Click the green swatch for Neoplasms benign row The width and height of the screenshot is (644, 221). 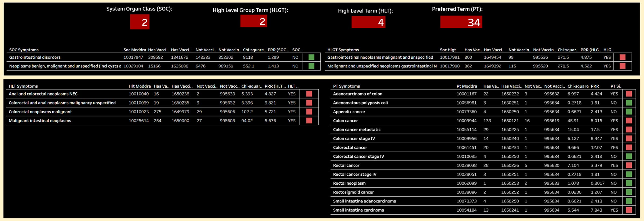pos(311,66)
